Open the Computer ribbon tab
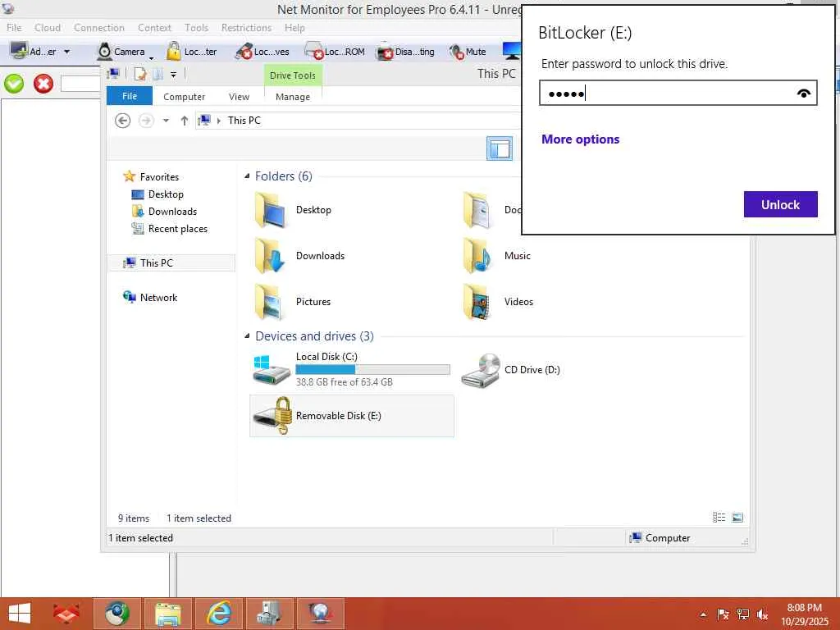 [x=185, y=97]
